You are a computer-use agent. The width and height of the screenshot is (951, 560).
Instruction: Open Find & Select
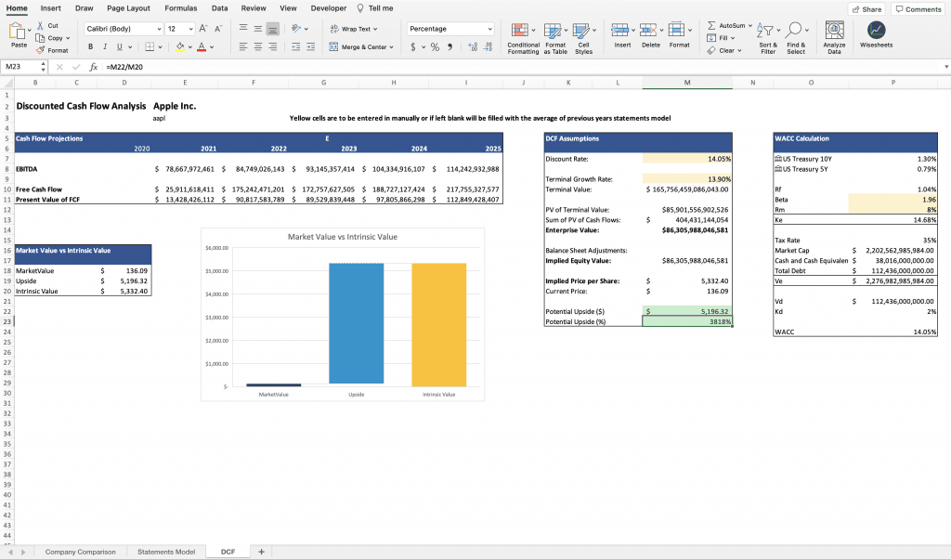pyautogui.click(x=796, y=38)
